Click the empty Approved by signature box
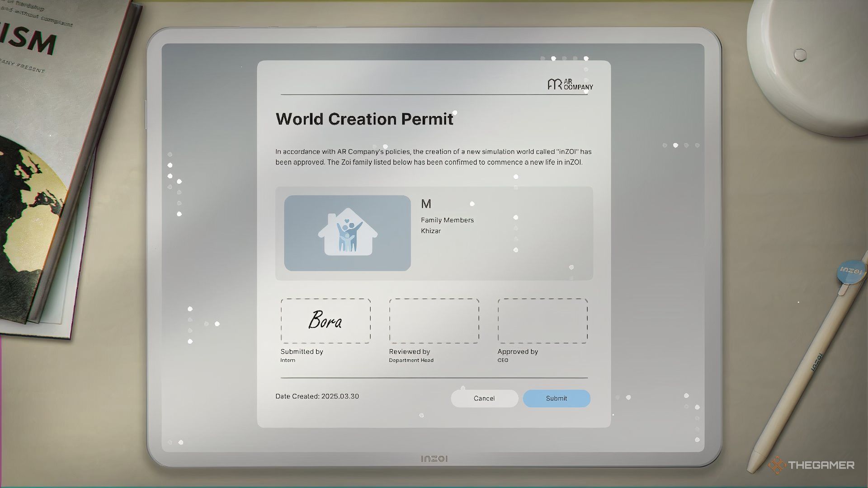Image resolution: width=868 pixels, height=488 pixels. coord(542,321)
